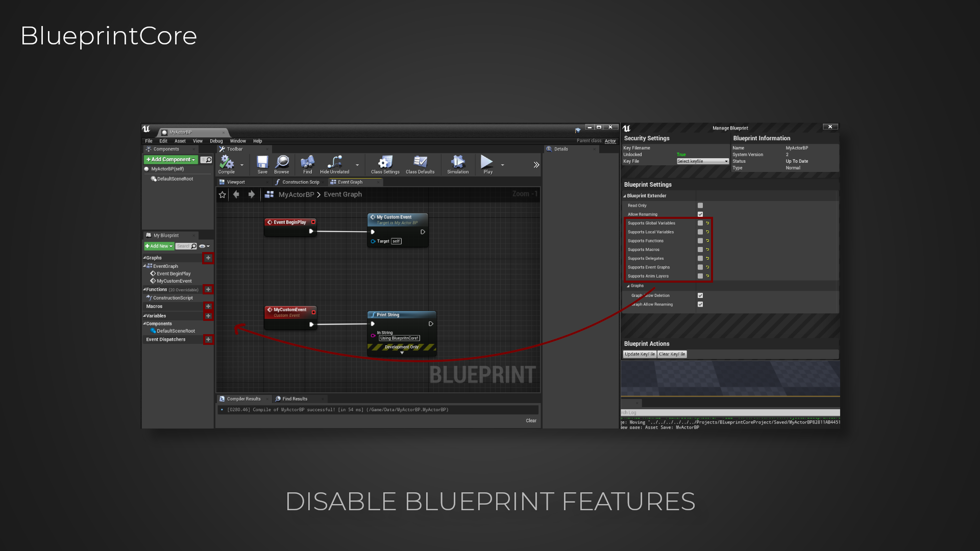
Task: Click the Clear KeyFile button
Action: [x=672, y=354]
